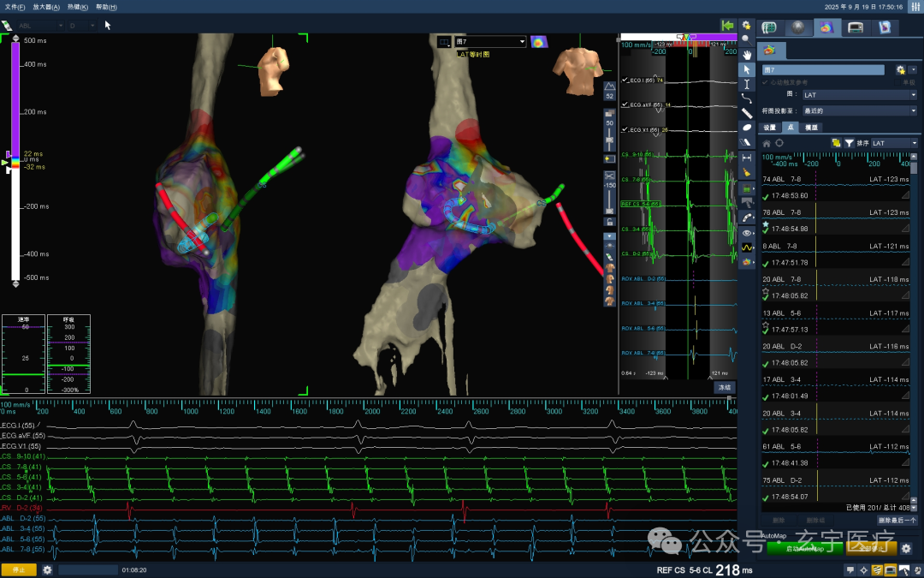This screenshot has width=924, height=578.
Task: Click the green back arrow icon
Action: [727, 26]
